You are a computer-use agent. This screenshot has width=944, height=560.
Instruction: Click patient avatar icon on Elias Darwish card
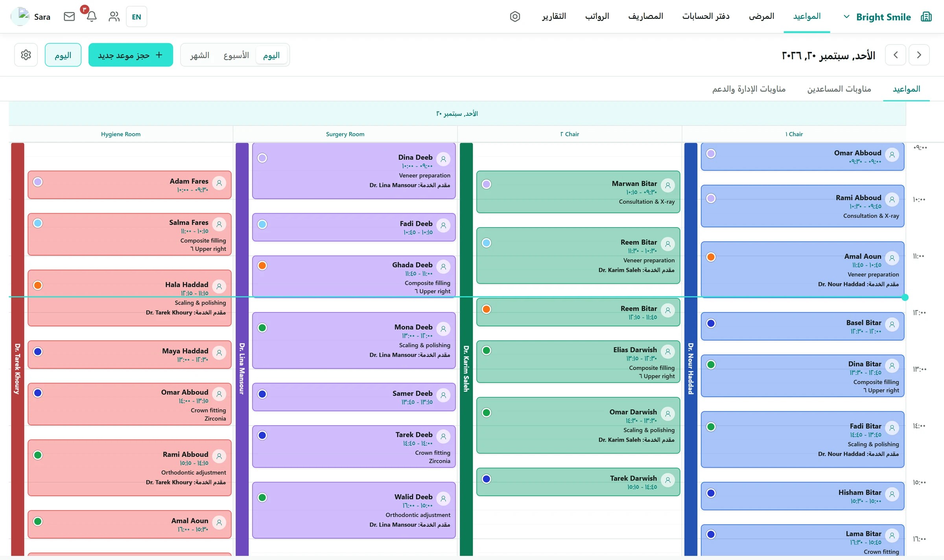pyautogui.click(x=667, y=352)
